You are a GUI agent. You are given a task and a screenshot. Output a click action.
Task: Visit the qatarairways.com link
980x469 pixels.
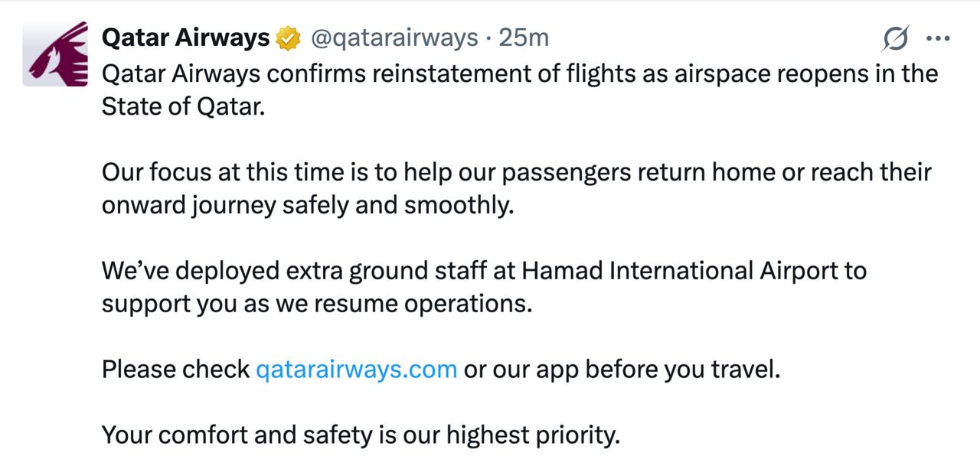point(356,370)
